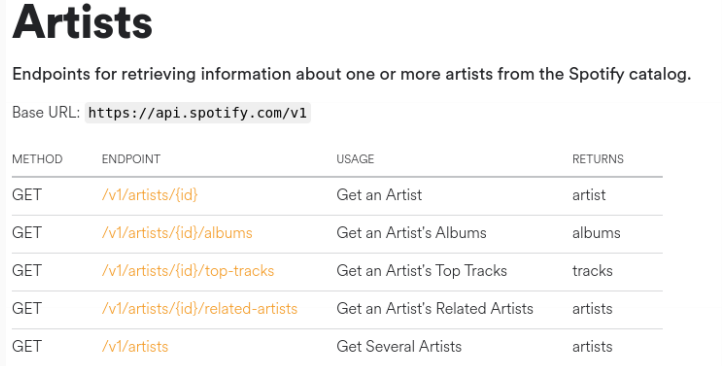Screen dimensions: 722x366
Task: Click the "albums" returns cell
Action: tap(596, 232)
